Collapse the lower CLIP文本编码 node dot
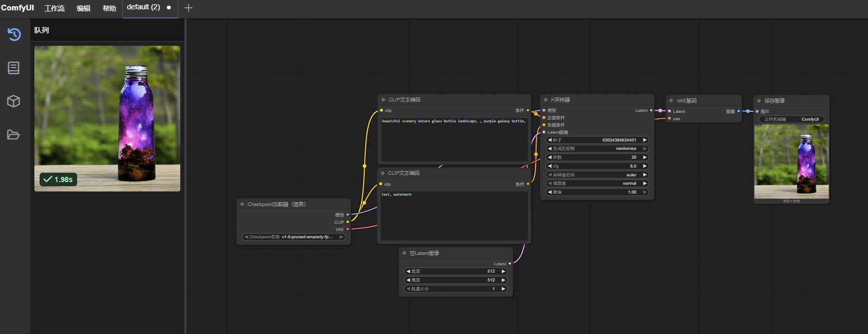The image size is (868, 334). click(382, 173)
